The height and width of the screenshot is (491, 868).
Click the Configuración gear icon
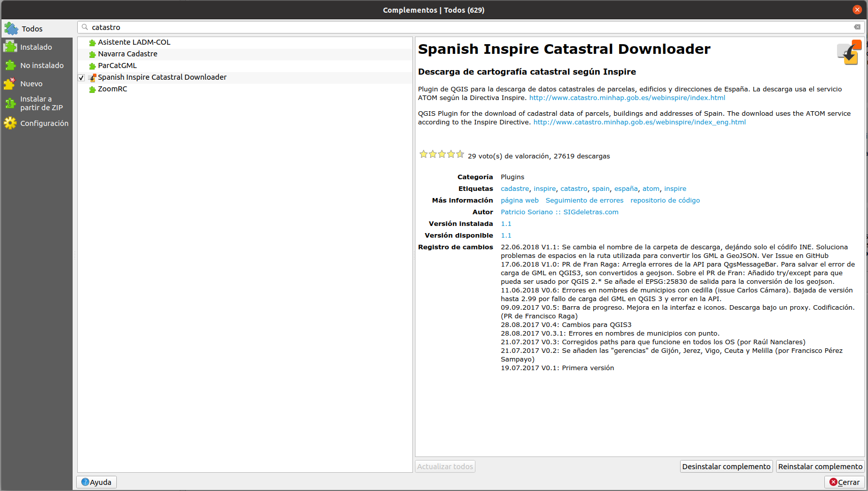[10, 123]
